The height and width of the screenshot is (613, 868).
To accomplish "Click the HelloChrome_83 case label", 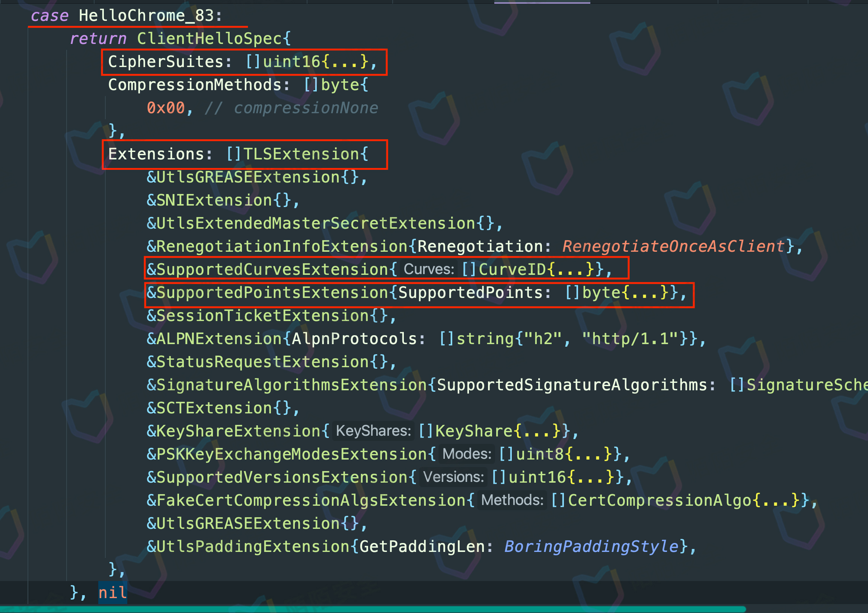I will pos(146,16).
